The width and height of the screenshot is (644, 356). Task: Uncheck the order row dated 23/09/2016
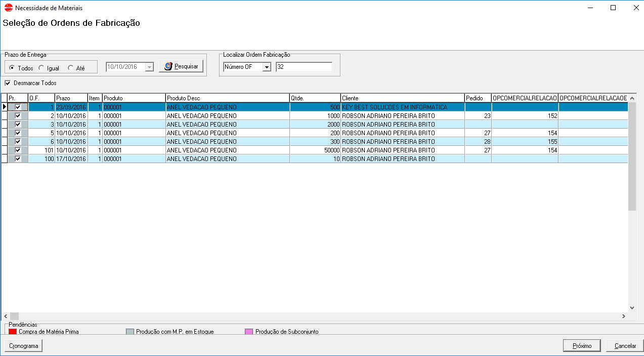click(x=18, y=107)
